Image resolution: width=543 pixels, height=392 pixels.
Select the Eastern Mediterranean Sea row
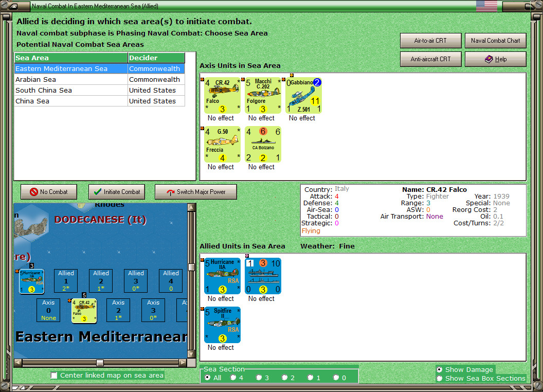(99, 68)
